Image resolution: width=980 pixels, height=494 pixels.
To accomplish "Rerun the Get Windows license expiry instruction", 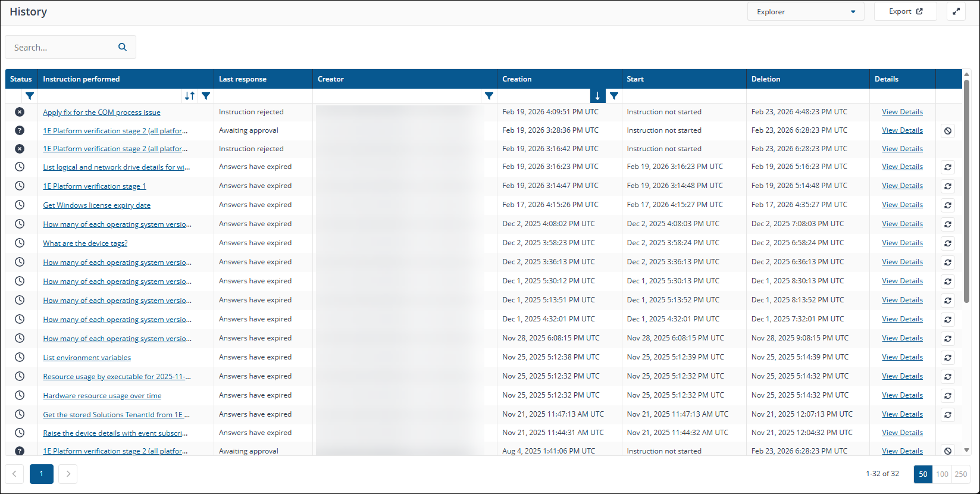I will click(x=948, y=205).
